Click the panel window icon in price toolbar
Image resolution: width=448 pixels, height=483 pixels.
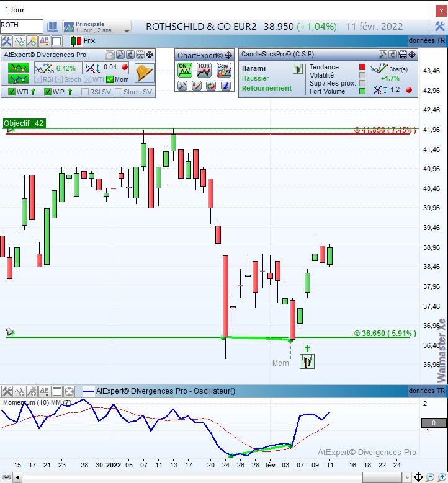[x=56, y=41]
